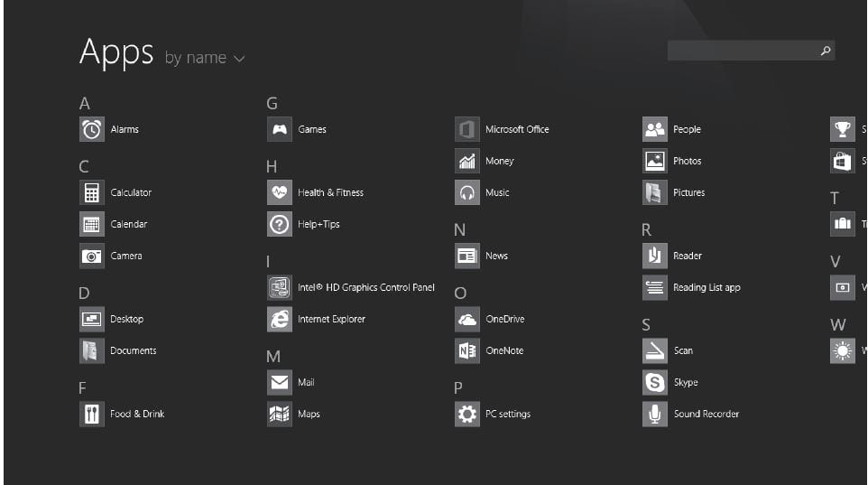Open the 'by name' sort dropdown
The image size is (868, 485).
(x=204, y=58)
